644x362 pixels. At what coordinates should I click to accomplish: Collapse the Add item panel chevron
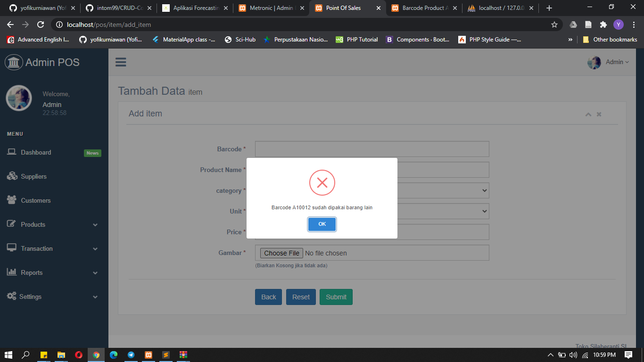click(x=588, y=114)
